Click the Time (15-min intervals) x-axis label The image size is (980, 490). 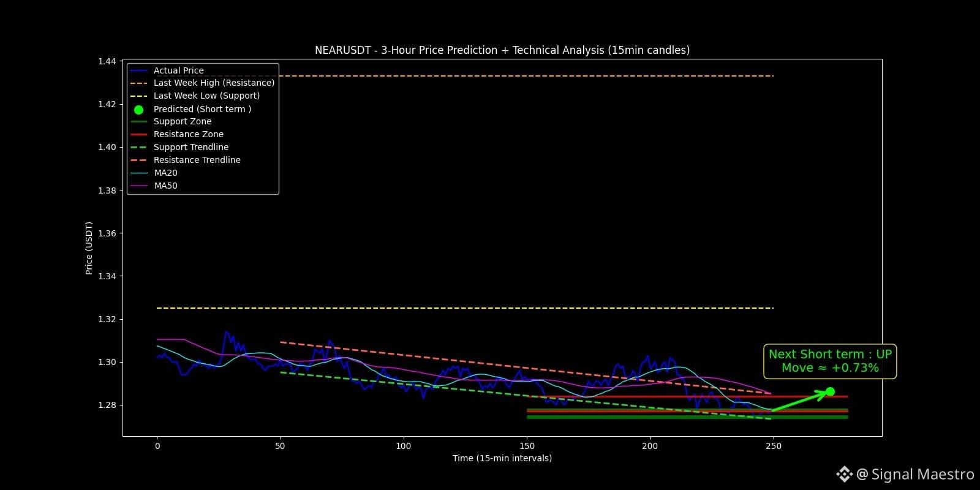pos(502,458)
